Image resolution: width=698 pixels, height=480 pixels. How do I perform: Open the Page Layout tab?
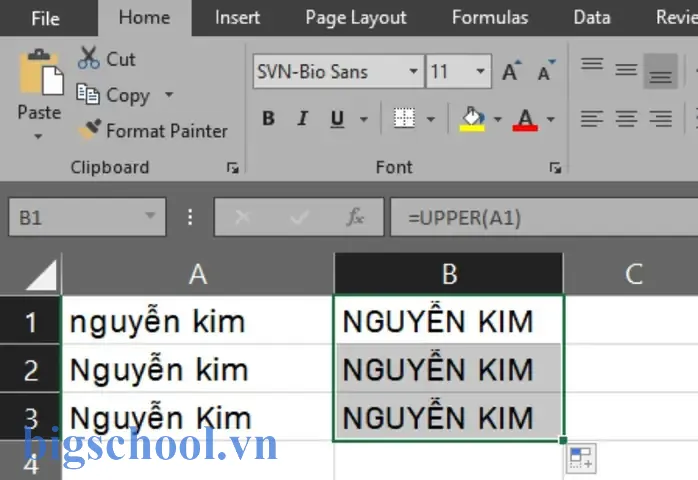pos(356,18)
